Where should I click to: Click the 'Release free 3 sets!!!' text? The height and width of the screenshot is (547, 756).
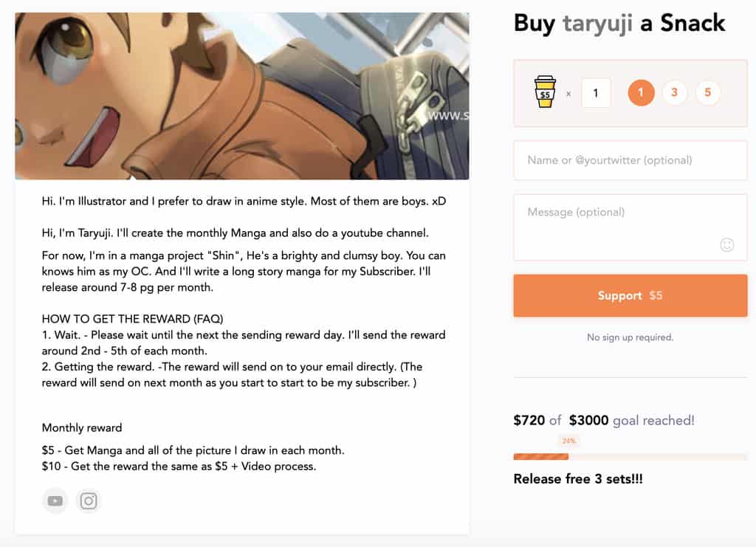(x=578, y=478)
